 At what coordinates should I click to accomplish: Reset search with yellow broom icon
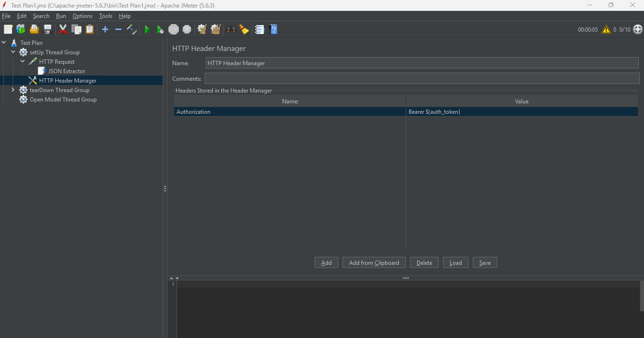[244, 29]
